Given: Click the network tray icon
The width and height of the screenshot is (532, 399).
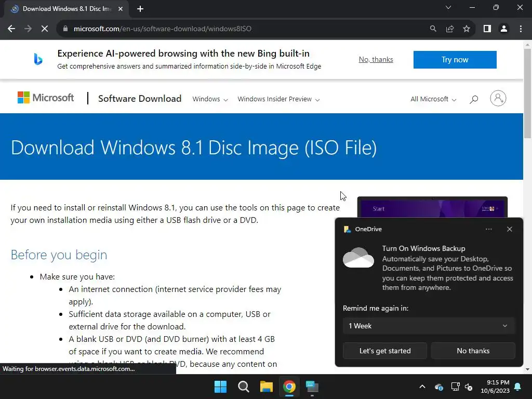Looking at the screenshot, I should 455,387.
